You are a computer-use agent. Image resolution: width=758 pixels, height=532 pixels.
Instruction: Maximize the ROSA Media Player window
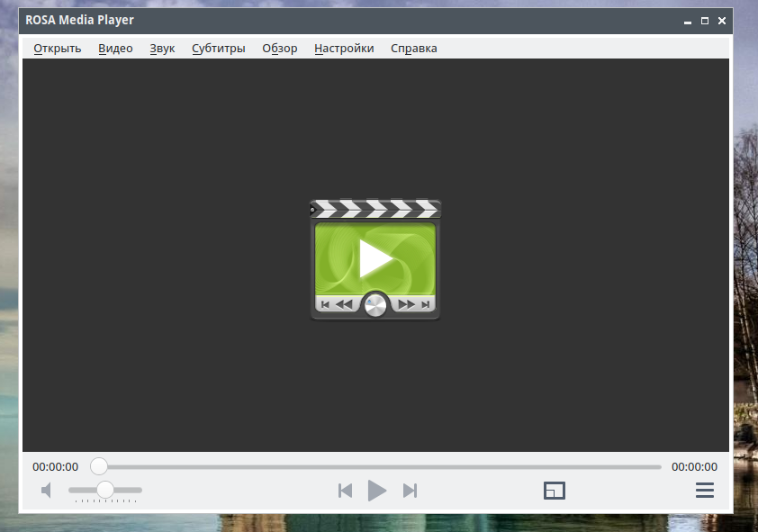click(705, 21)
